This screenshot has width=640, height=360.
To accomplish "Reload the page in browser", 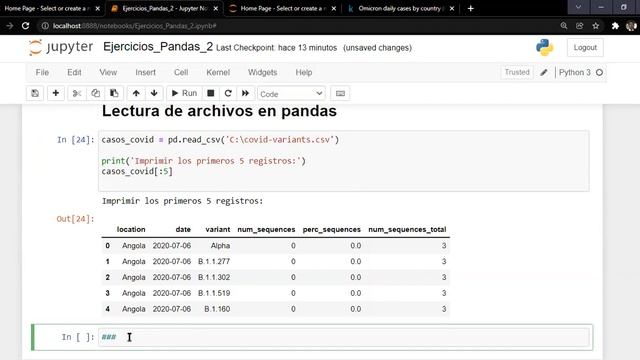I will click(25, 26).
